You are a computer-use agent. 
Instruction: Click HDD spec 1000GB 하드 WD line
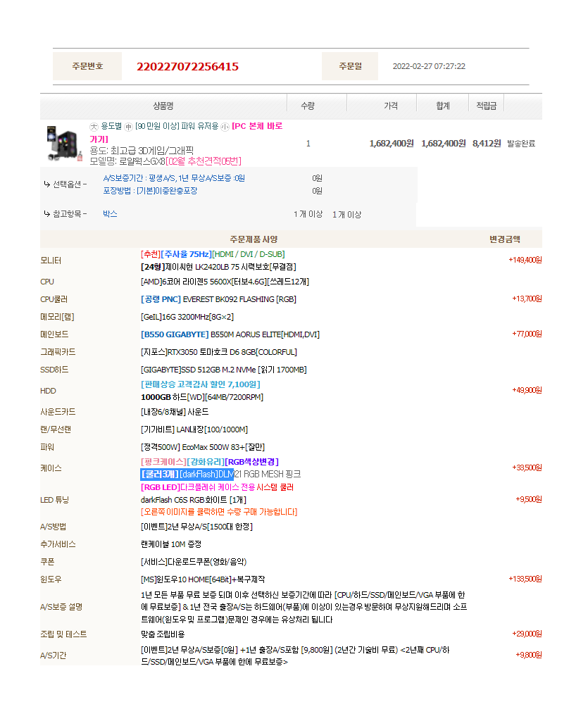pos(202,397)
